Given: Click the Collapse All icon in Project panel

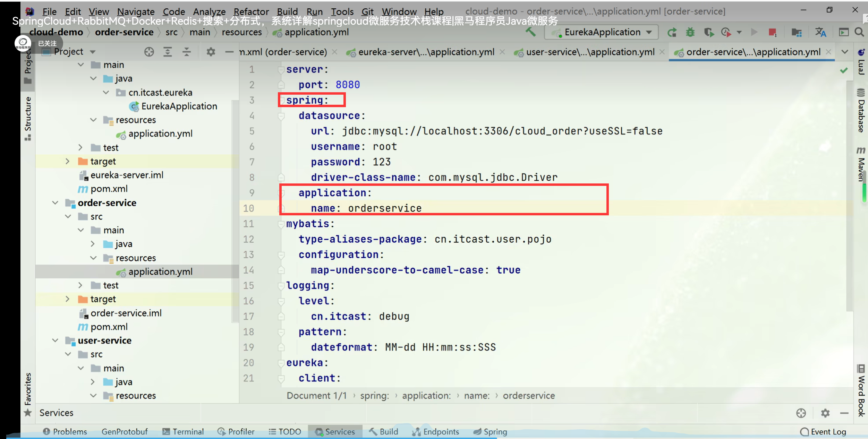Looking at the screenshot, I should 187,52.
